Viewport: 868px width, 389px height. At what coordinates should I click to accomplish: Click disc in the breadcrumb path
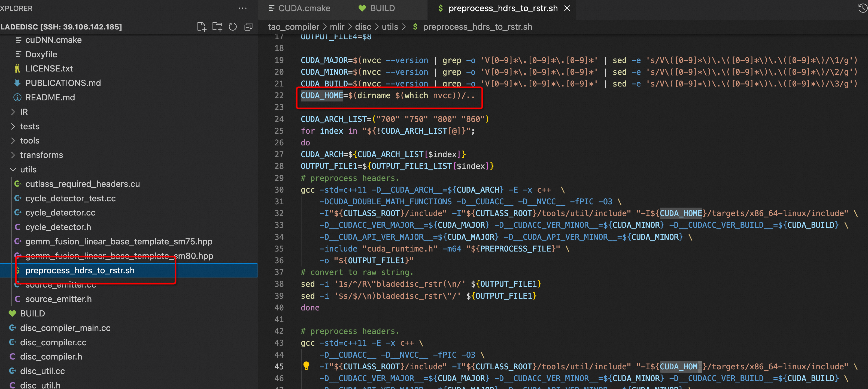[363, 27]
